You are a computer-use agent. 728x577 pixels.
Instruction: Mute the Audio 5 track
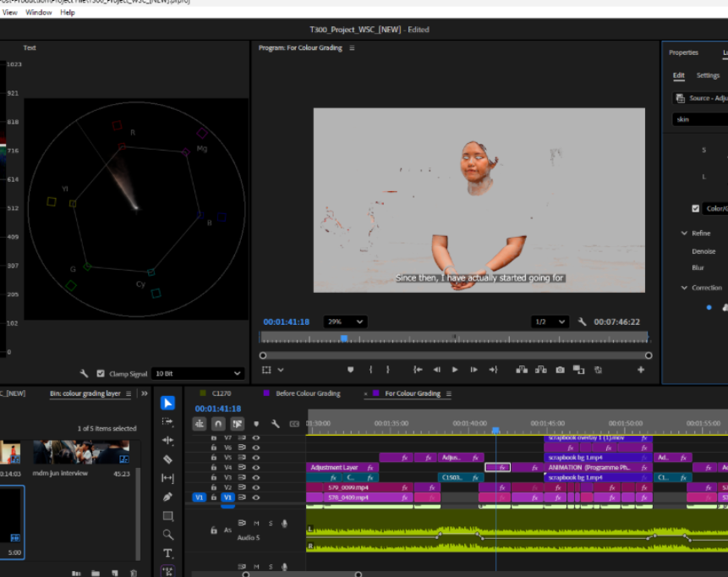pyautogui.click(x=255, y=523)
